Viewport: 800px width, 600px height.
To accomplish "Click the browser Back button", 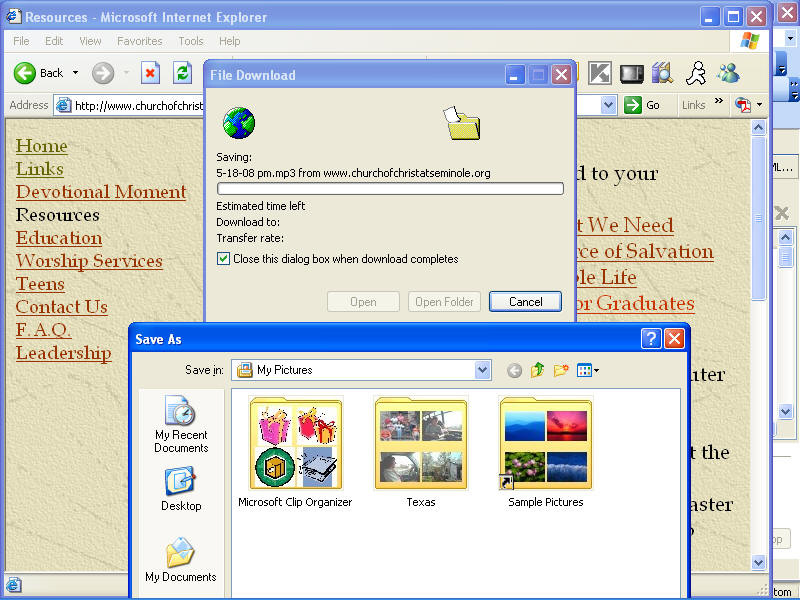I will point(40,73).
